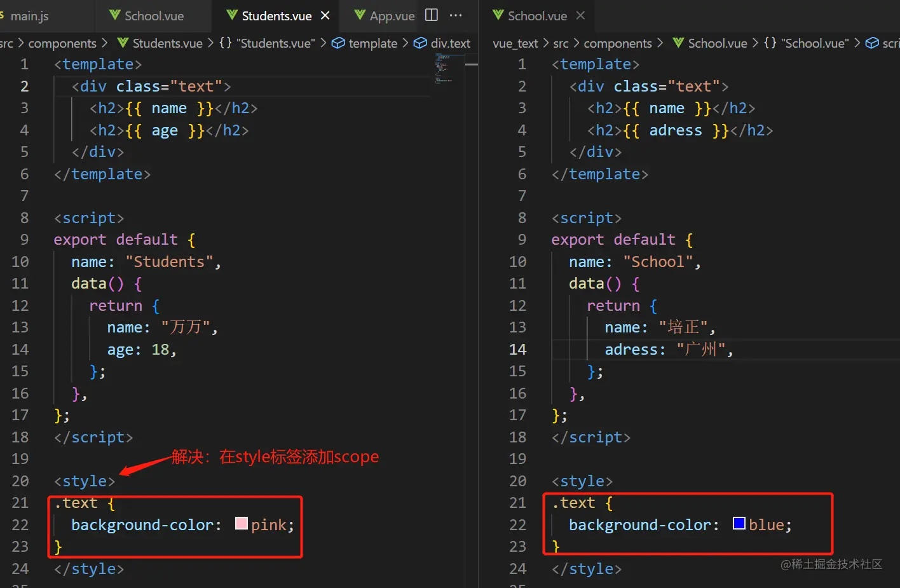Click the braces icon before "Students.vue" breadcrumb
This screenshot has height=588, width=900.
(x=226, y=43)
